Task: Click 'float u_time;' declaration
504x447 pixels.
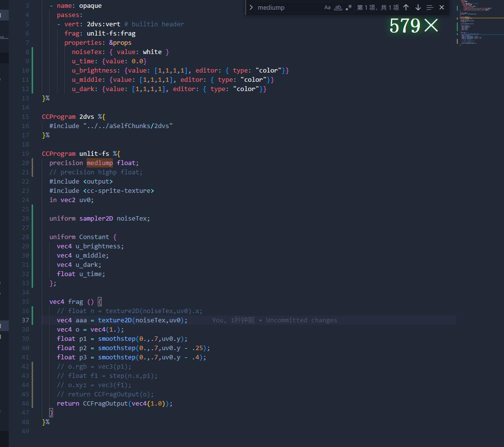Action: [x=81, y=274]
